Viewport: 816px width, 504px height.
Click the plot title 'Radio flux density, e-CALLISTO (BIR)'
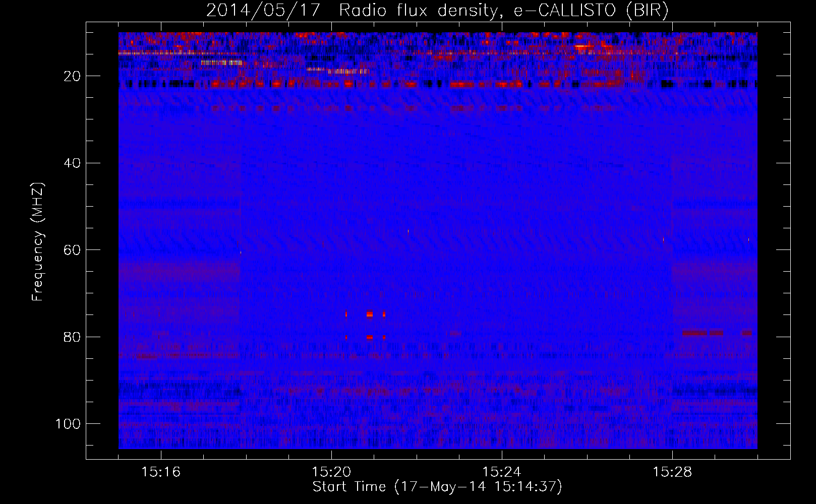[x=503, y=10]
